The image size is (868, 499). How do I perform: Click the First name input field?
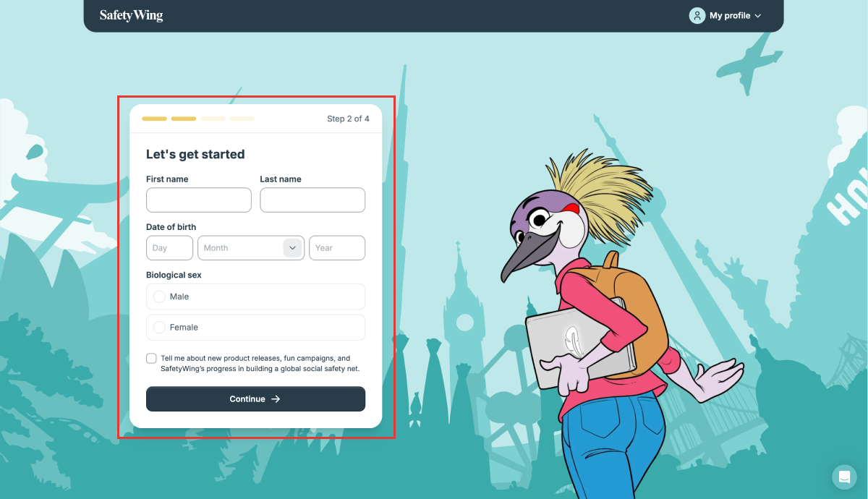[199, 200]
